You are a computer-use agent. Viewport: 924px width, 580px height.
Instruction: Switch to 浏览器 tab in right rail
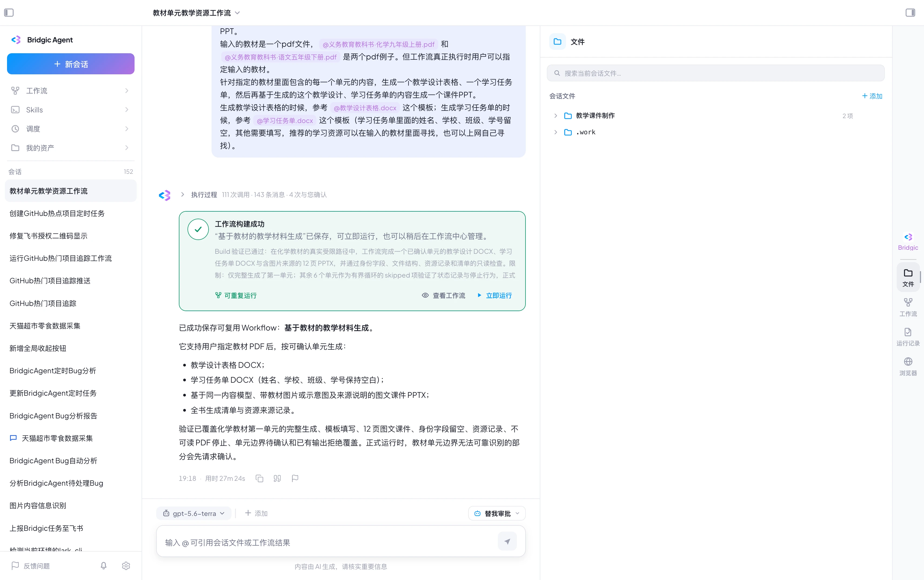click(908, 367)
